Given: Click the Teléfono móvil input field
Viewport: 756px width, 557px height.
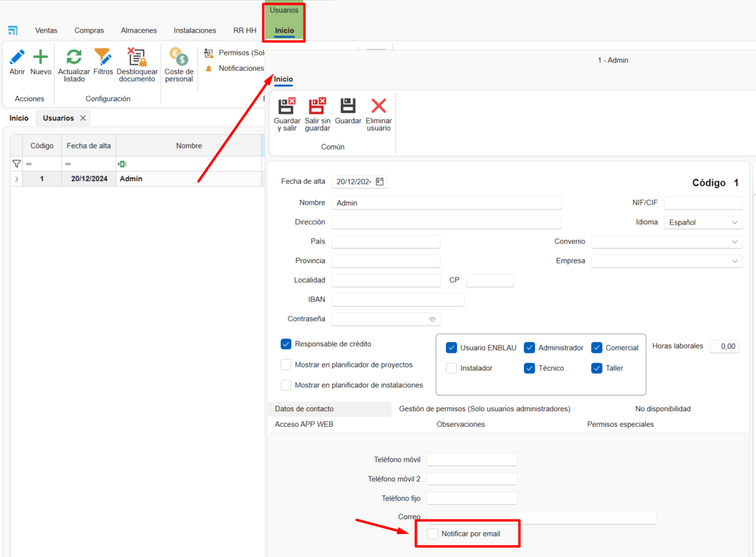Looking at the screenshot, I should (x=472, y=460).
